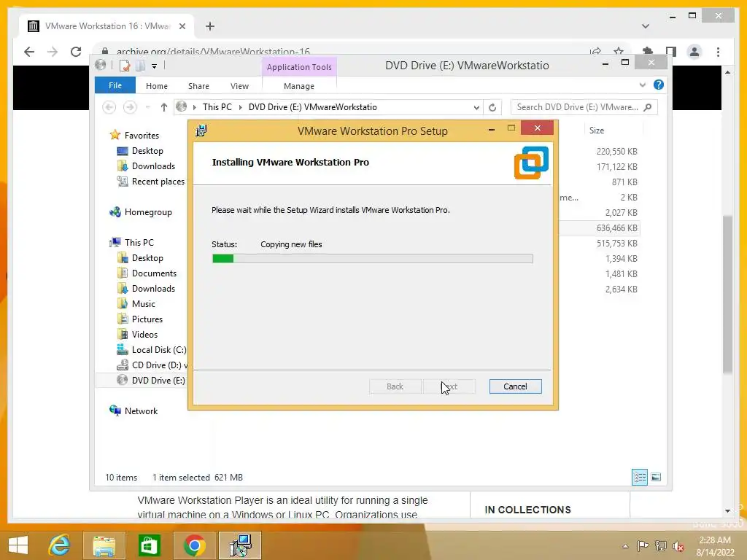
Task: Select Homegroup in navigation pane
Action: pyautogui.click(x=147, y=212)
